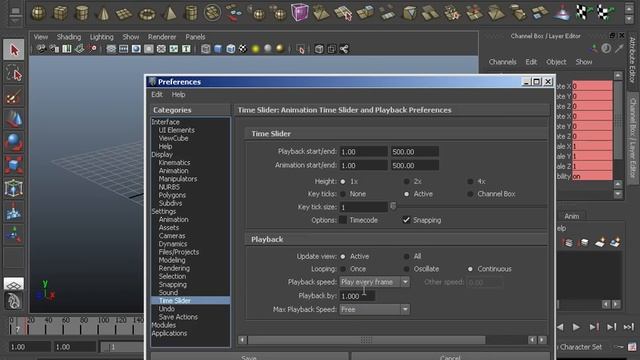Toggle textured checker ball icon
Image resolution: width=640 pixels, height=360 pixels.
pos(243,49)
